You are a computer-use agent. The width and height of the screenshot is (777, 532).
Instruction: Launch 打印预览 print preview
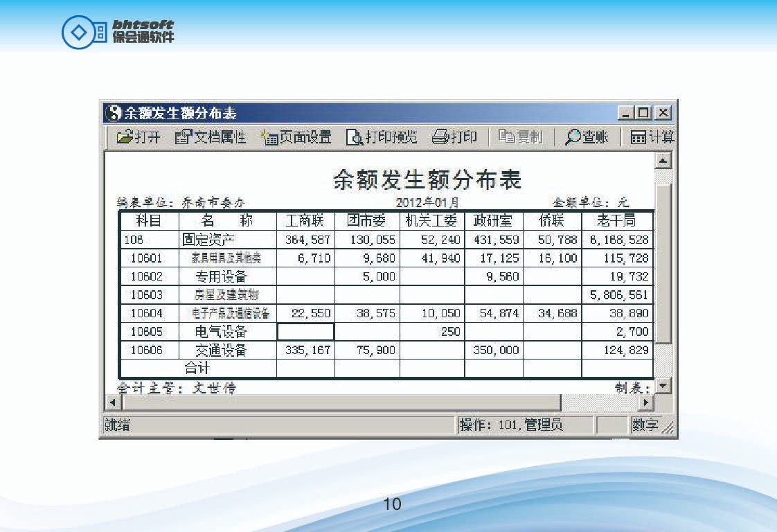[355, 137]
